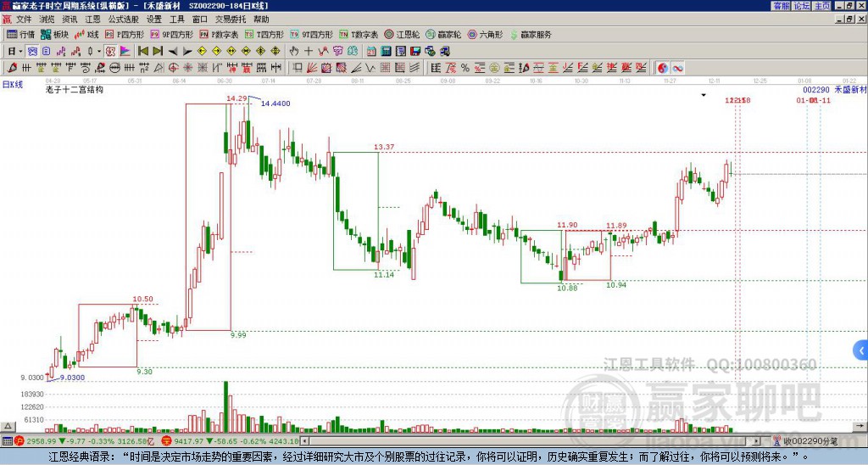Click the red fan lines tool
The height and width of the screenshot is (465, 868).
(x=312, y=68)
